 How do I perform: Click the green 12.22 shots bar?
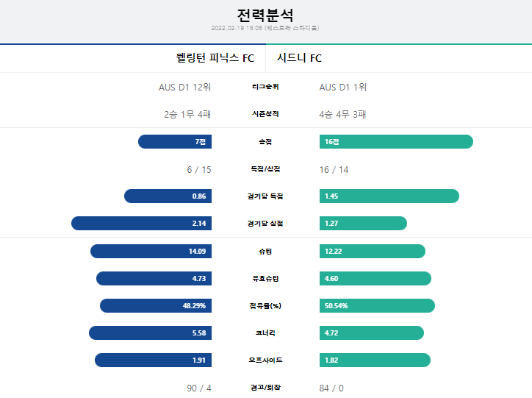(373, 252)
